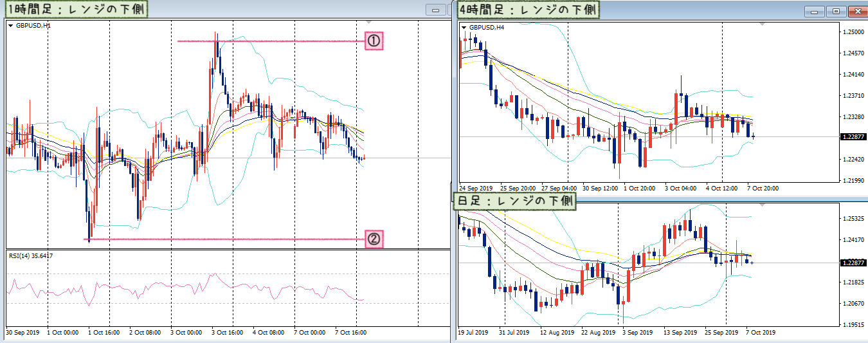Select the pink circled 2 marker label

374,239
